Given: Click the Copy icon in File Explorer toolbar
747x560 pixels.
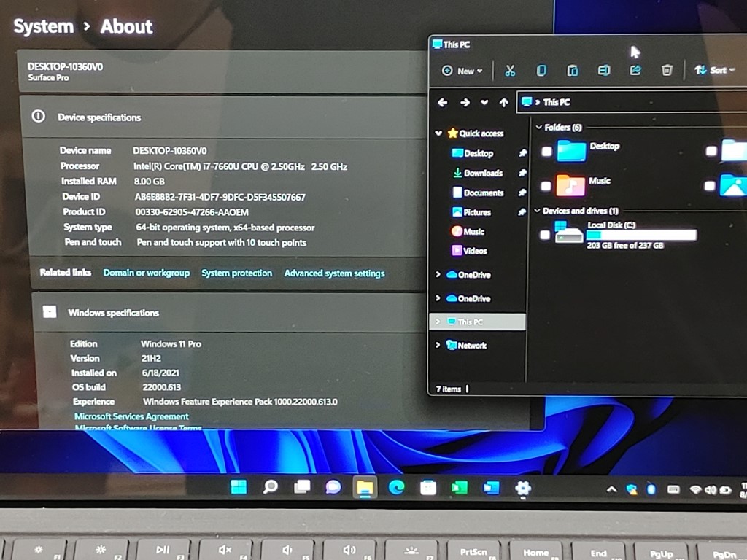Looking at the screenshot, I should click(541, 71).
